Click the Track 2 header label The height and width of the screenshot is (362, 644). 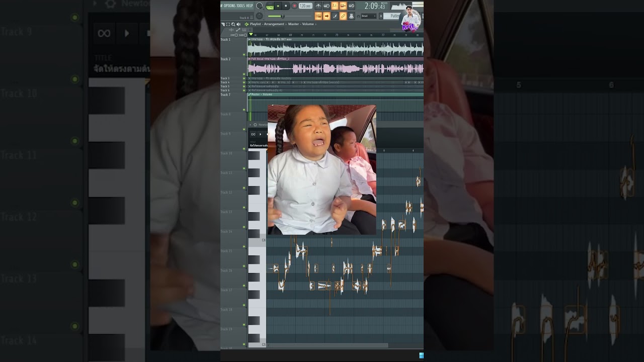point(225,59)
